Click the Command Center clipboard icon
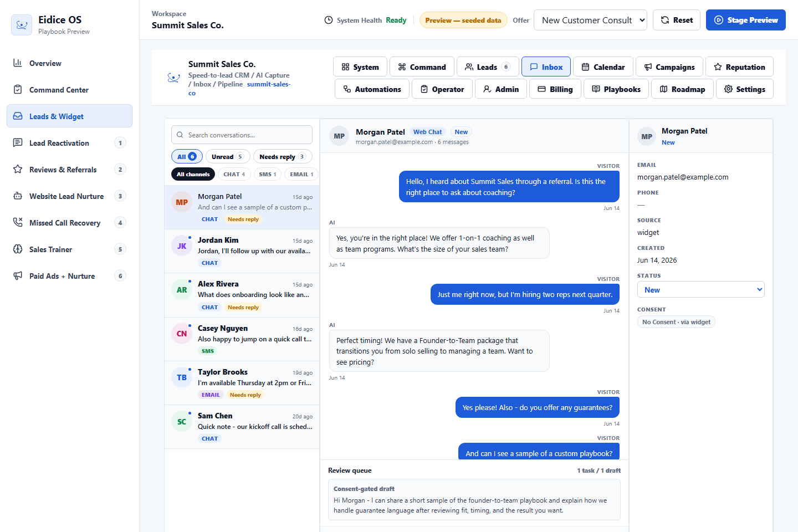 [18, 90]
